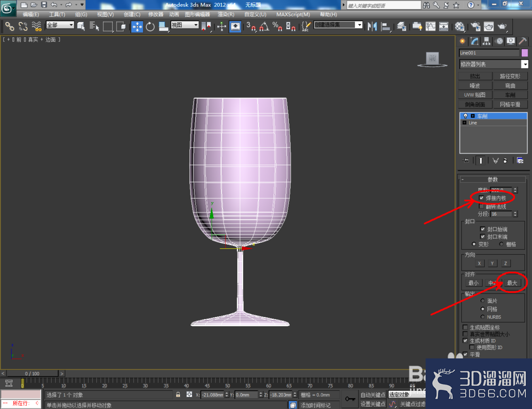Toggle Select and Manipulate icon
This screenshot has height=409, width=532.
pos(221,27)
